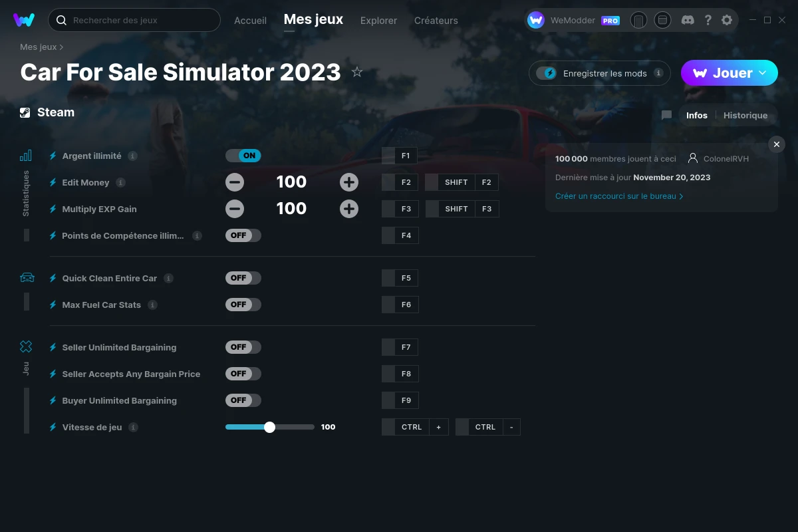Change CTRL - hotkey for game speed
Image resolution: width=798 pixels, height=532 pixels.
[488, 427]
